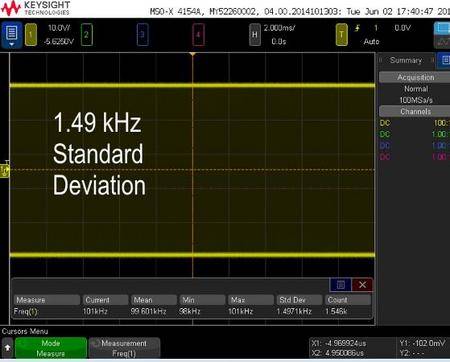Click the 2.000ms/ timebase value
The height and width of the screenshot is (362, 450).
point(279,28)
